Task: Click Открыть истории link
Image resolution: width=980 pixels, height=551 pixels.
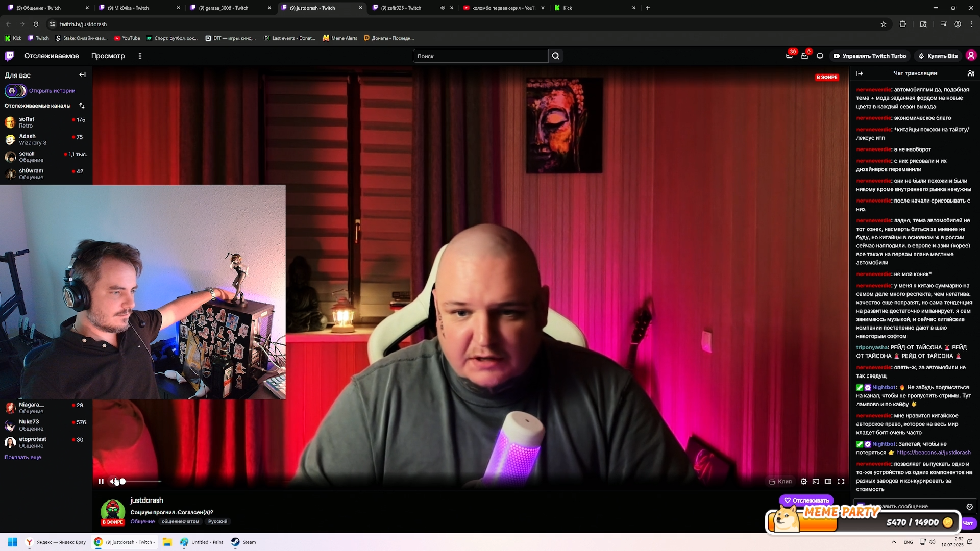Action: click(52, 91)
